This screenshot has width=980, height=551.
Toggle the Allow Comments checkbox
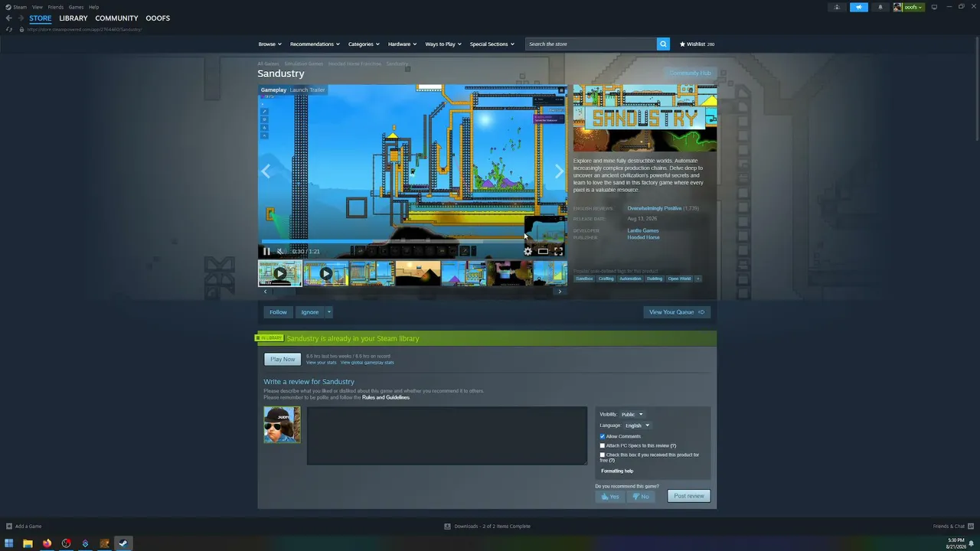click(x=603, y=436)
